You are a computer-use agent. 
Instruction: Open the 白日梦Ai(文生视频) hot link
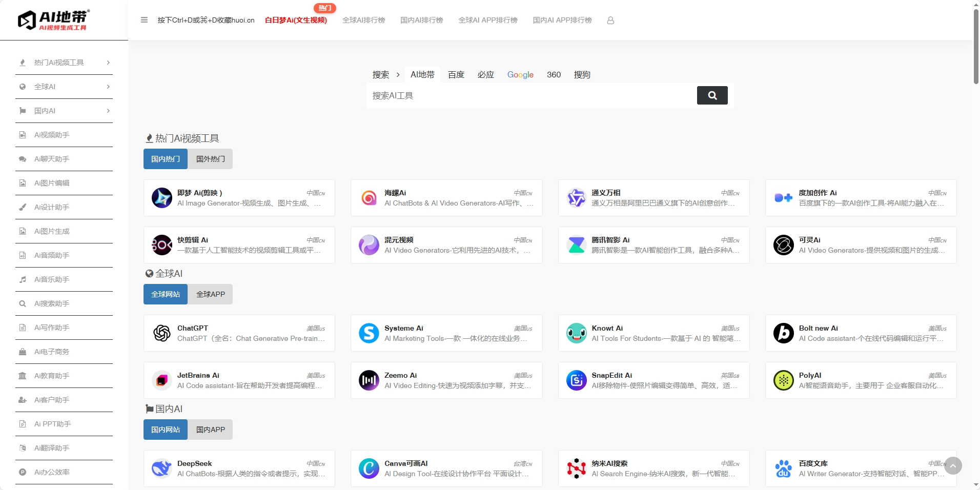coord(296,20)
